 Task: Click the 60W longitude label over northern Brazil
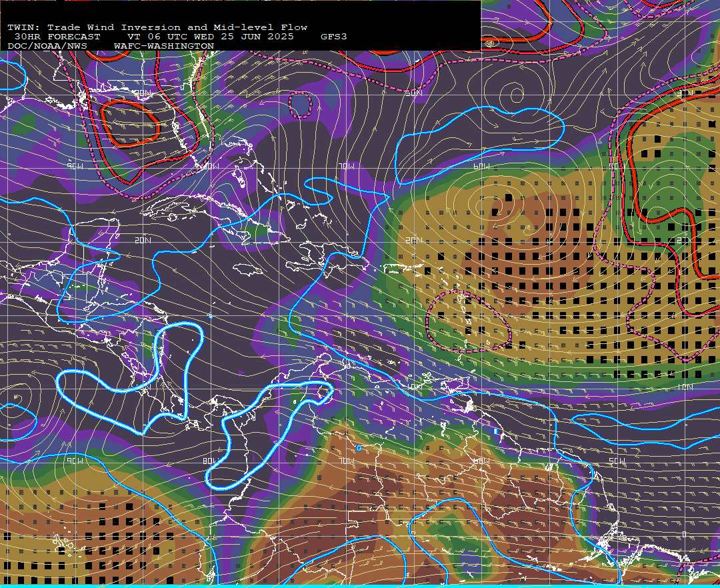[x=481, y=461]
